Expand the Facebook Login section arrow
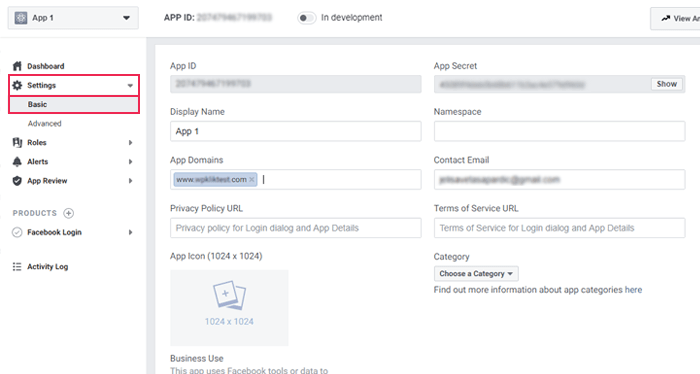Viewport: 700px width, 374px height. 130,232
